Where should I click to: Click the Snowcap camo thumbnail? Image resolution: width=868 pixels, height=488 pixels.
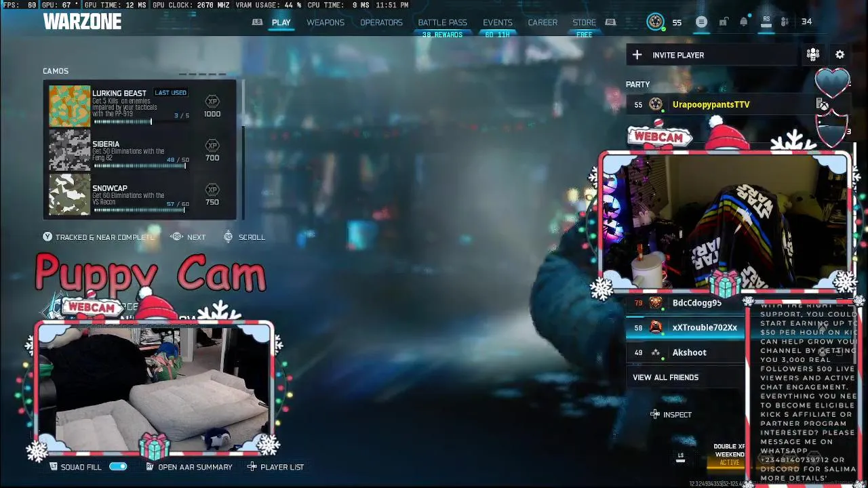pos(69,195)
